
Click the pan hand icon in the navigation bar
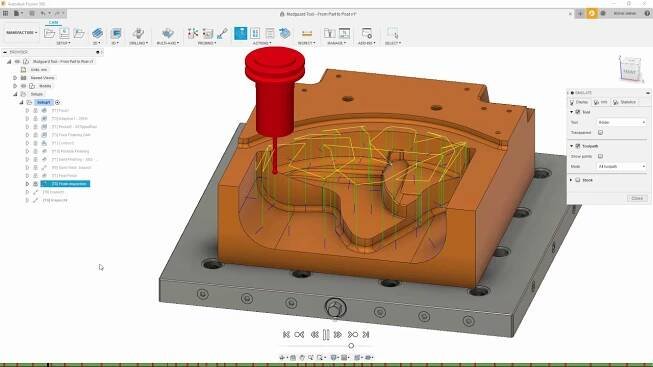click(302, 357)
